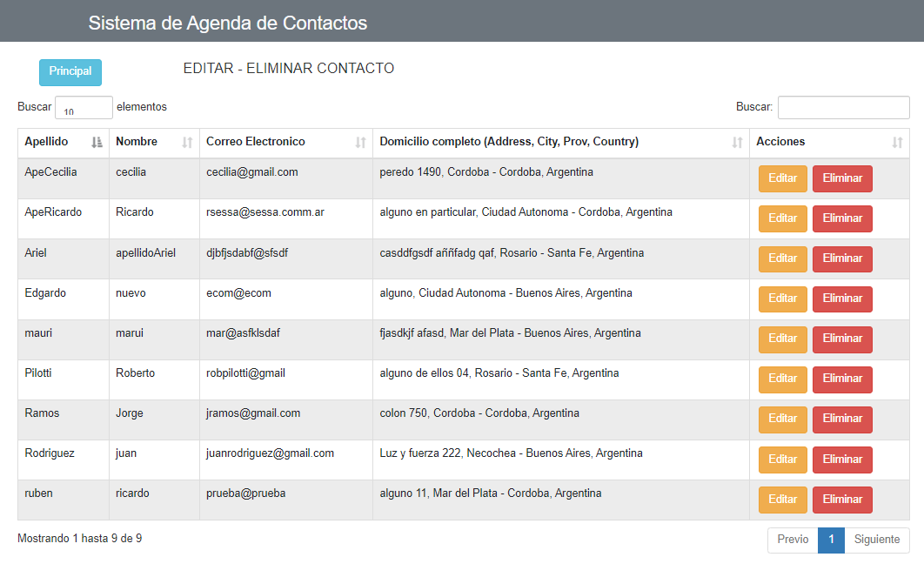Go to Previo page
Image resolution: width=924 pixels, height=584 pixels.
tap(793, 540)
